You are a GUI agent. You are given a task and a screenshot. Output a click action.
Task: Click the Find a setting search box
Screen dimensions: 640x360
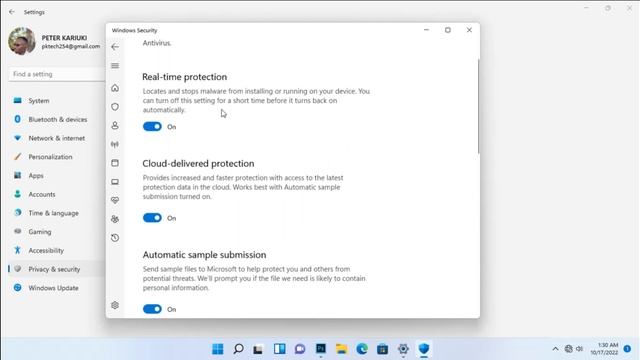coord(56,74)
